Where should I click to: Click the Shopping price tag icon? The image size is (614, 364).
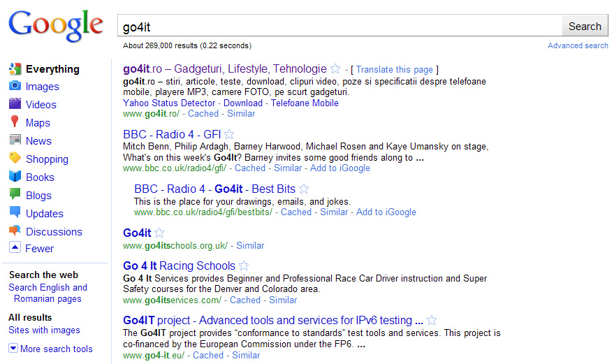tap(15, 158)
